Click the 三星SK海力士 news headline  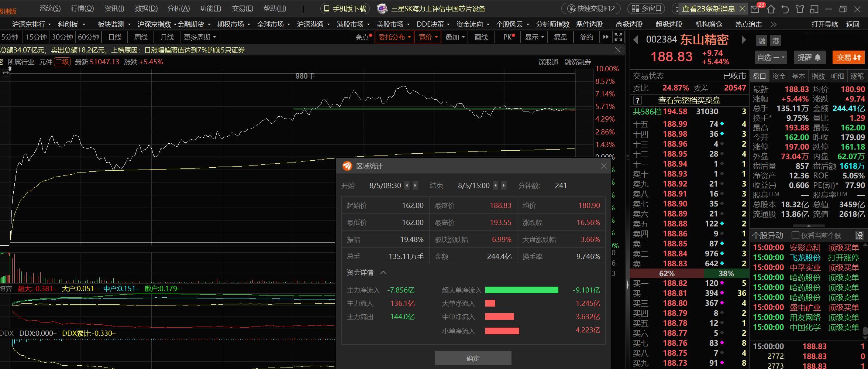[438, 9]
